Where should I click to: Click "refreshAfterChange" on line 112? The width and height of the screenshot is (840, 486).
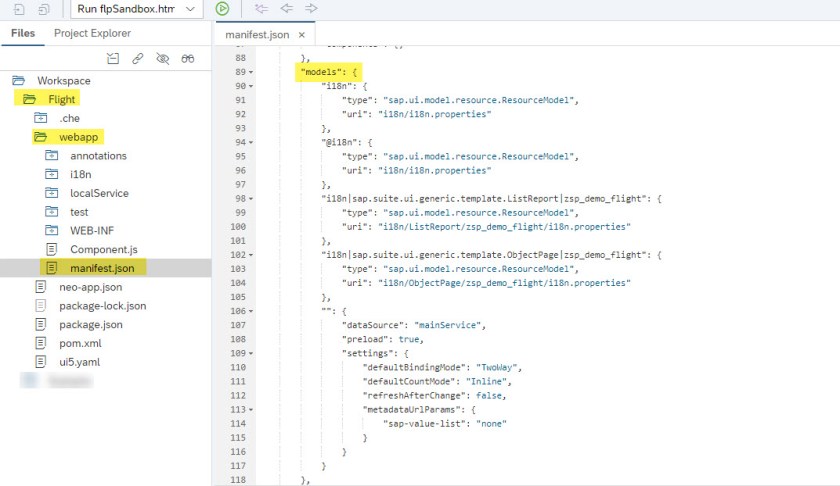tap(414, 395)
